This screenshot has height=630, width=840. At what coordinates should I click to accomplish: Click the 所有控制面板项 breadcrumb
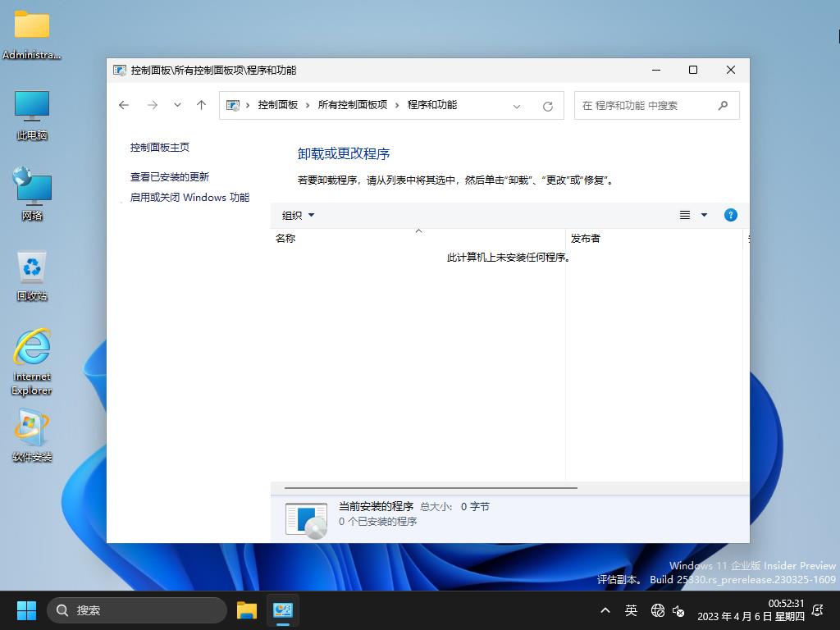(352, 105)
